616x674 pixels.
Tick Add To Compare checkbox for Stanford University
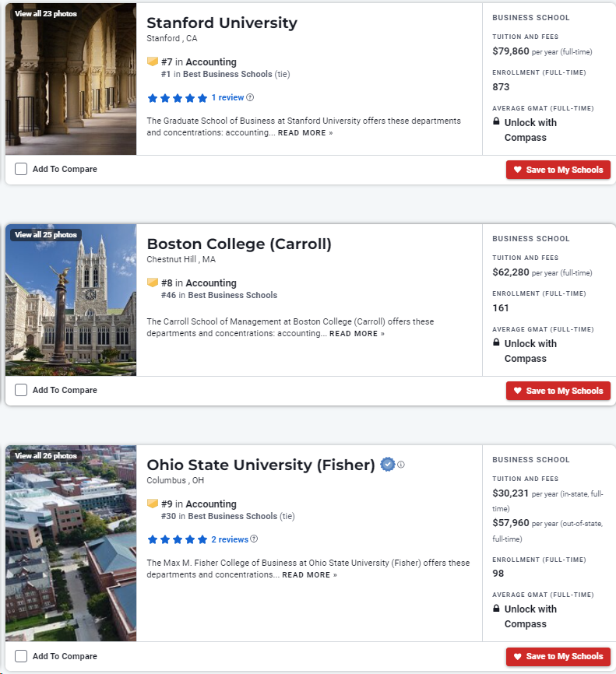pyautogui.click(x=21, y=169)
